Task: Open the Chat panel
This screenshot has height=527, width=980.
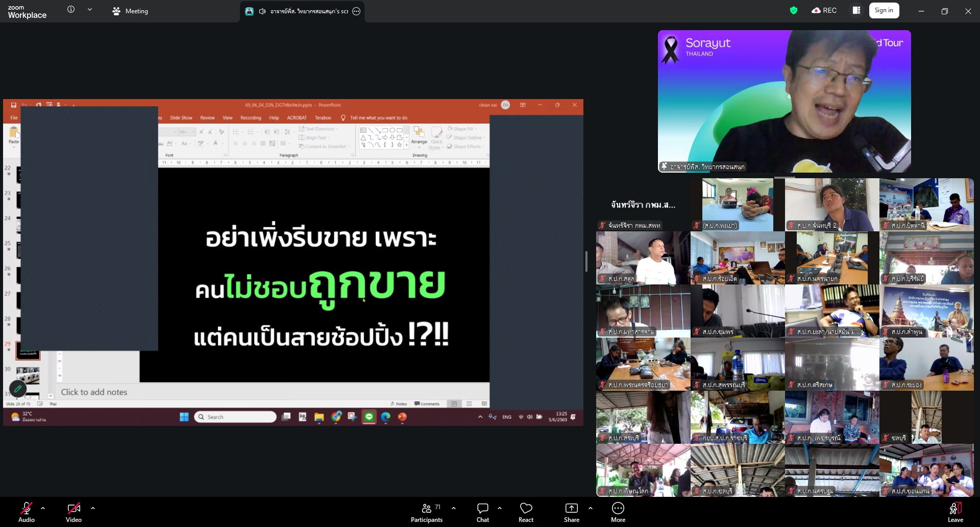Action: [x=483, y=512]
